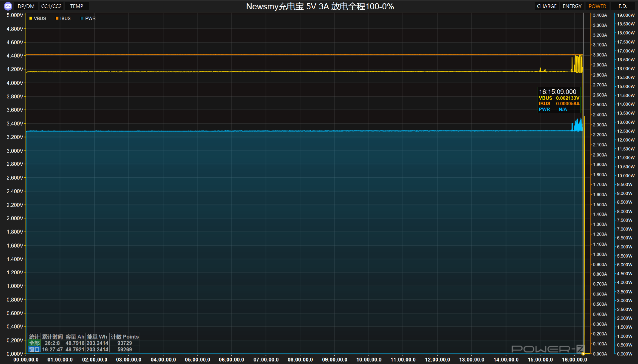Toggle the VBUS legend series
Screen dimensions: 638x364
(38, 18)
